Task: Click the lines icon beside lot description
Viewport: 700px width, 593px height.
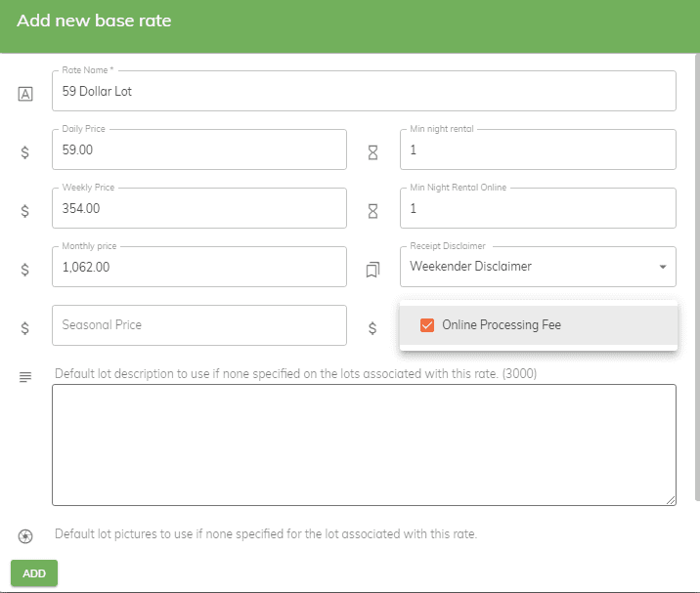Action: 25,377
